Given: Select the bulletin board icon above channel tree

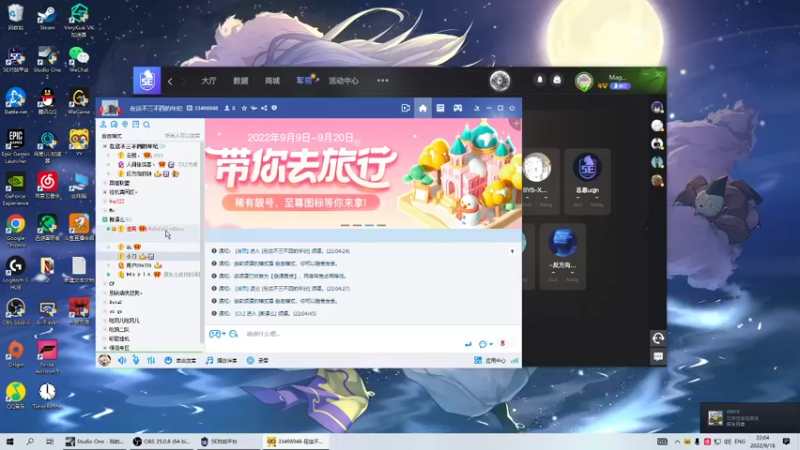Looking at the screenshot, I should 136,124.
